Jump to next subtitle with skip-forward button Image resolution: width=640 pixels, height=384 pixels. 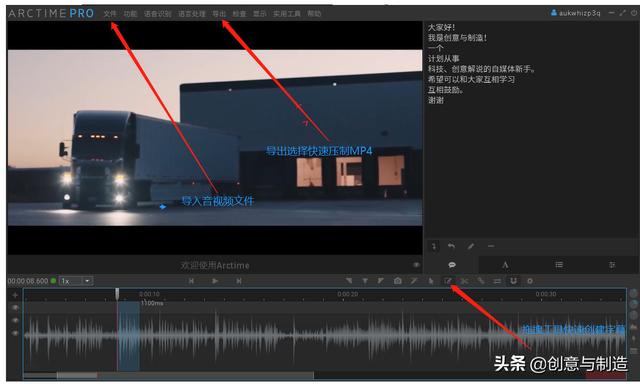239,281
